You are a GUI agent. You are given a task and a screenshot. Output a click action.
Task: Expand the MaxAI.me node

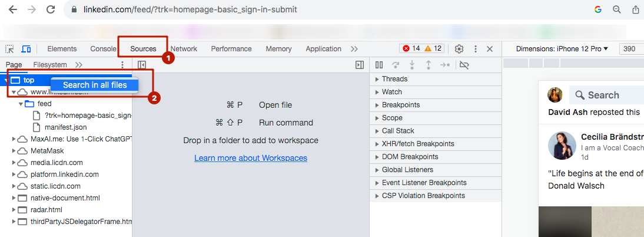[x=14, y=139]
